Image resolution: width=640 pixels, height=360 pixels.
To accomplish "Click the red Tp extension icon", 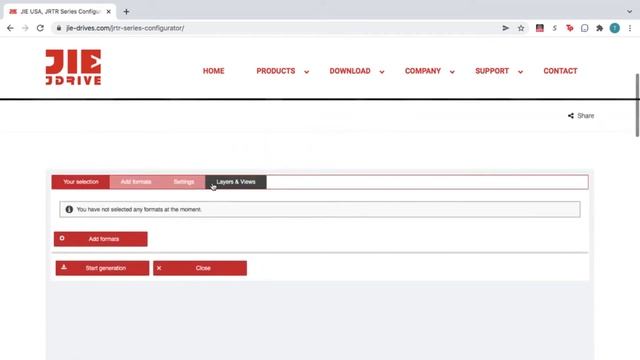I will coord(569,28).
